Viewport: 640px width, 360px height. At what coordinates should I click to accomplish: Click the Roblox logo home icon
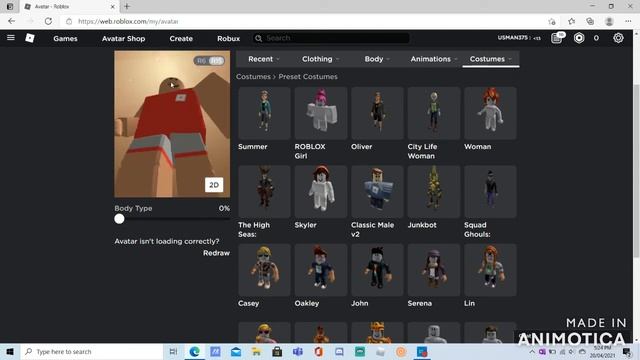(x=30, y=38)
